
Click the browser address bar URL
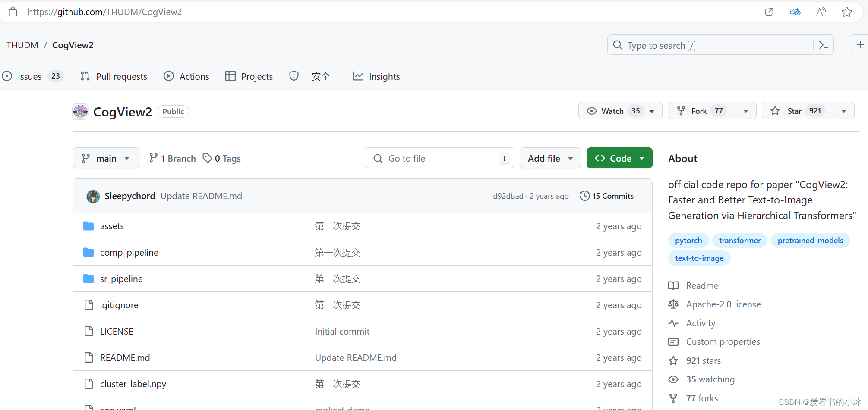pyautogui.click(x=105, y=12)
